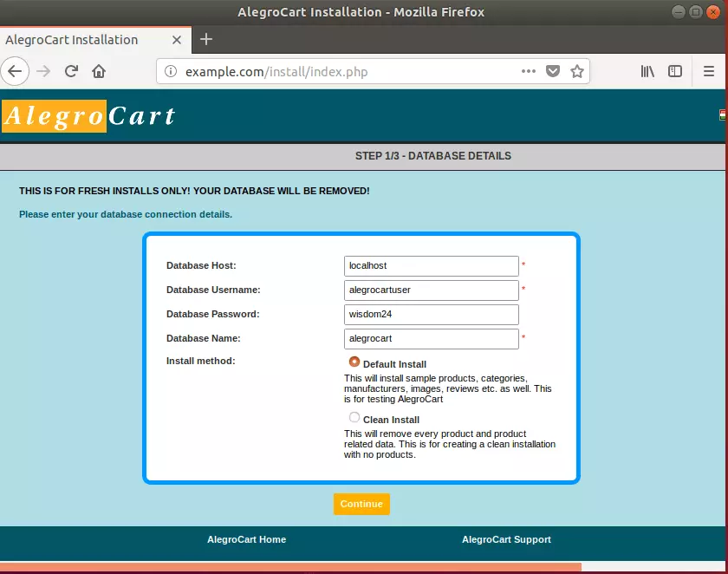Open the Library bookmarks panel

[x=647, y=71]
